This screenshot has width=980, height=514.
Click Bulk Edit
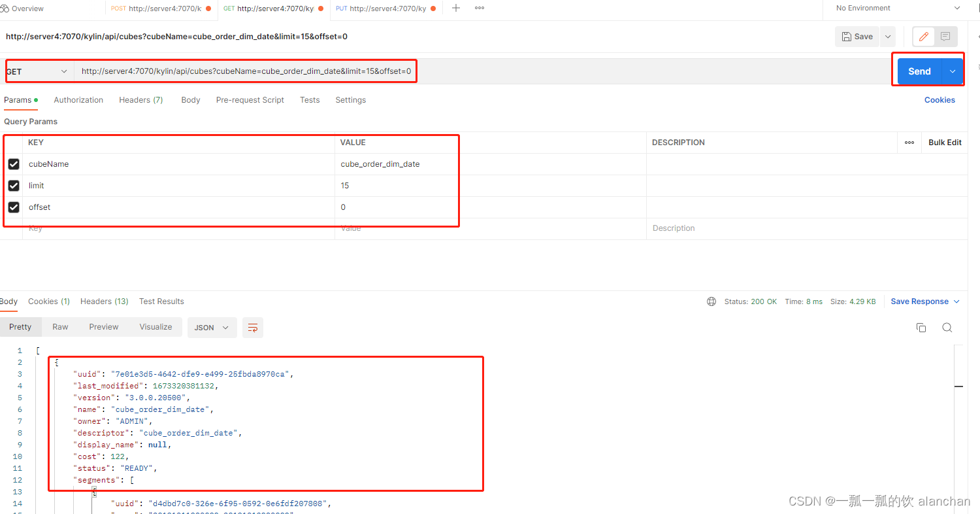coord(945,143)
